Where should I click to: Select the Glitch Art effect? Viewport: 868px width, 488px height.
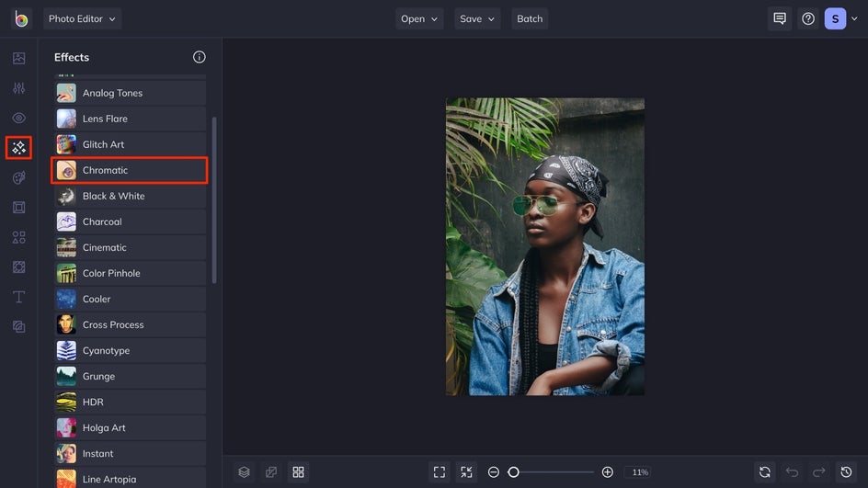tap(130, 144)
